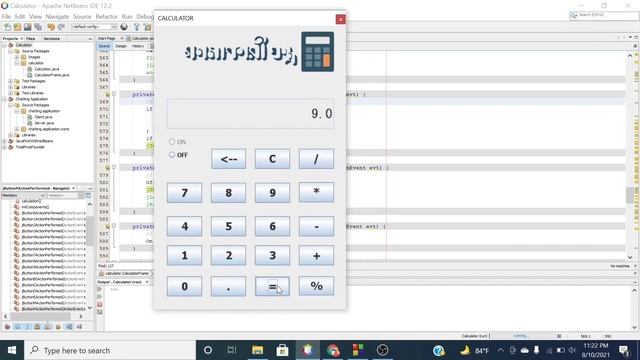Viewport: 640px width, 360px height.
Task: Open Microsoft Store from the taskbar
Action: click(282, 350)
